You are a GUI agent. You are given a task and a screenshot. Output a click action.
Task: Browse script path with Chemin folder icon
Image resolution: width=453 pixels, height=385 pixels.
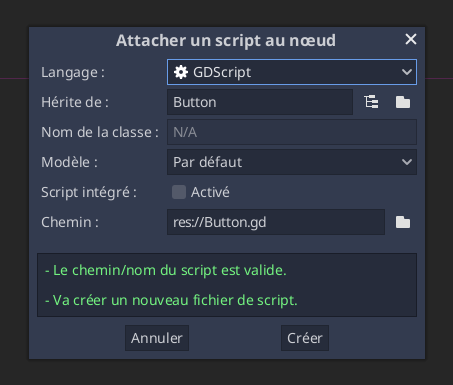[403, 222]
